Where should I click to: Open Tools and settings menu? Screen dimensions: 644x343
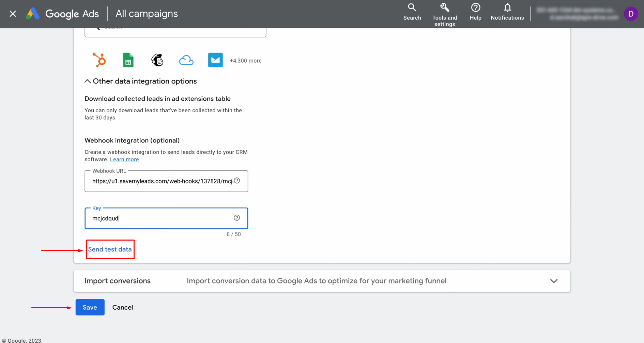click(x=444, y=14)
